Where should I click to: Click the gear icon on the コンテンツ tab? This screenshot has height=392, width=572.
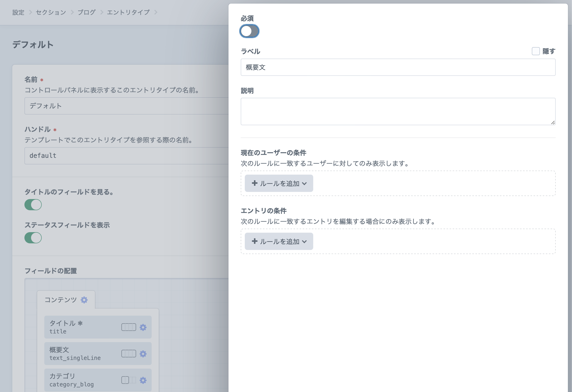[84, 300]
